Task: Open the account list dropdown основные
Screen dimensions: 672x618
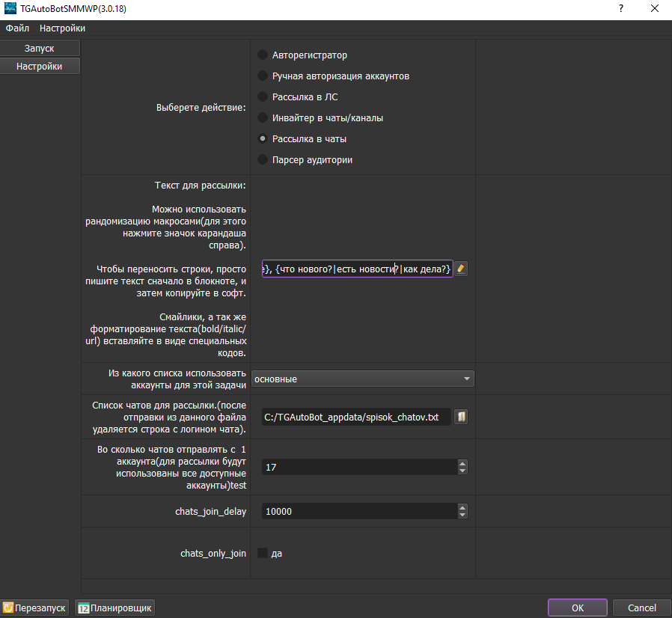Action: pyautogui.click(x=362, y=379)
